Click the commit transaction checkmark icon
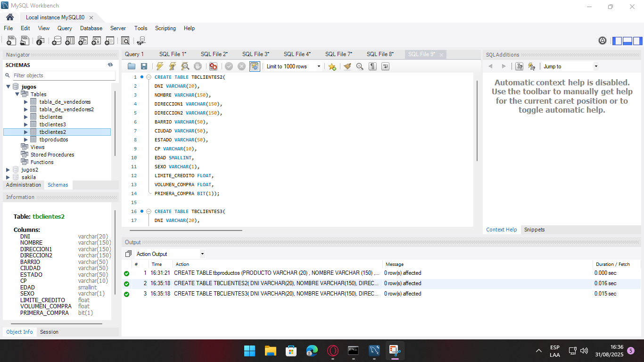 pyautogui.click(x=229, y=66)
